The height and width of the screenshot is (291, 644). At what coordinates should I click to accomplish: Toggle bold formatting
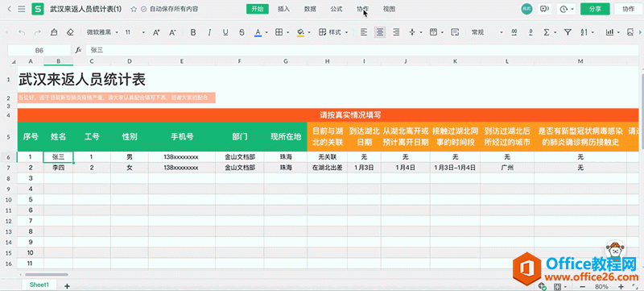point(193,32)
